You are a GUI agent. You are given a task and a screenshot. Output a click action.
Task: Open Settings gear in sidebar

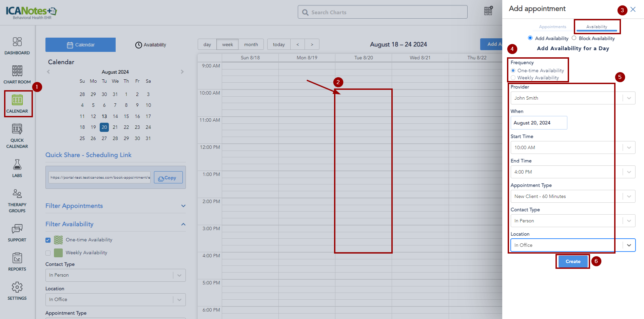(x=17, y=291)
